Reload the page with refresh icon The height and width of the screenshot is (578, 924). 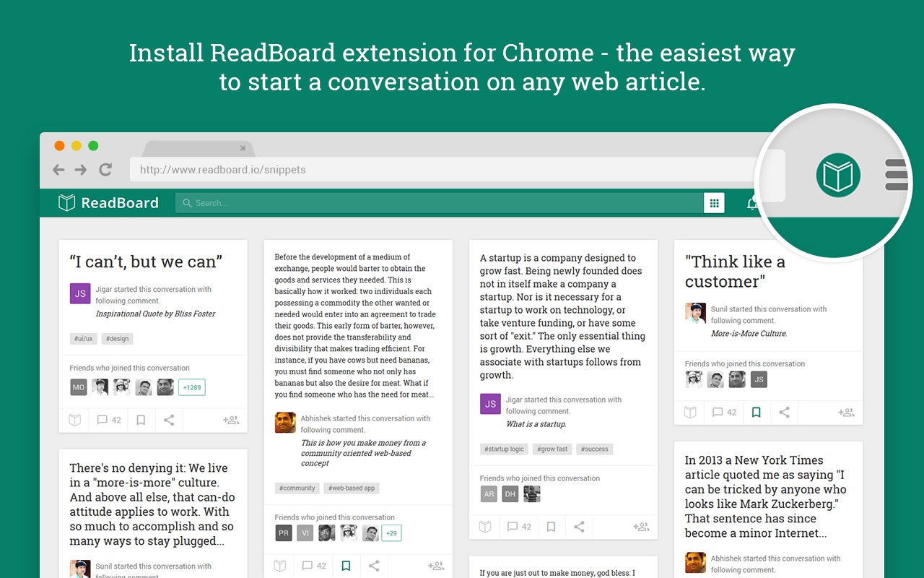[105, 170]
